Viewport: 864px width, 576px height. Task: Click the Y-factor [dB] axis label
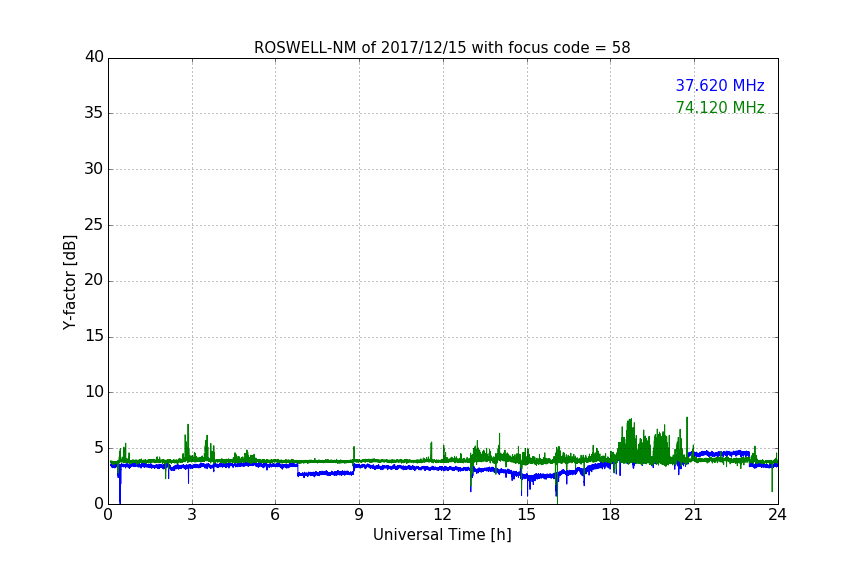[69, 282]
